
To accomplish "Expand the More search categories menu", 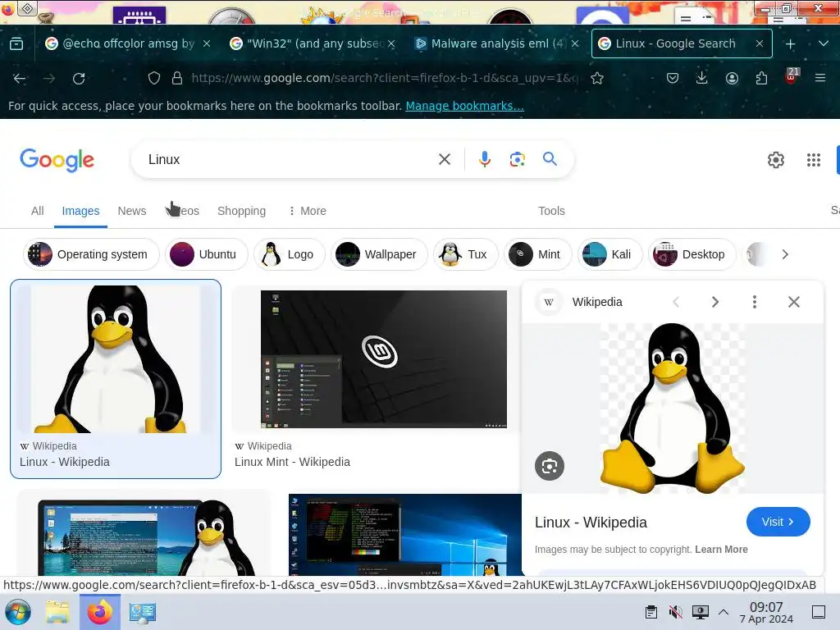I will click(308, 211).
